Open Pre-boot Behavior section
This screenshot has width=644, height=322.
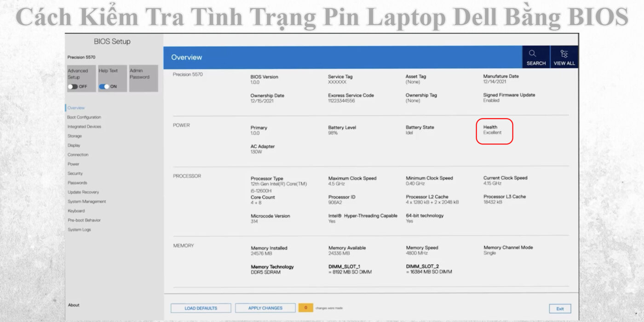[84, 220]
